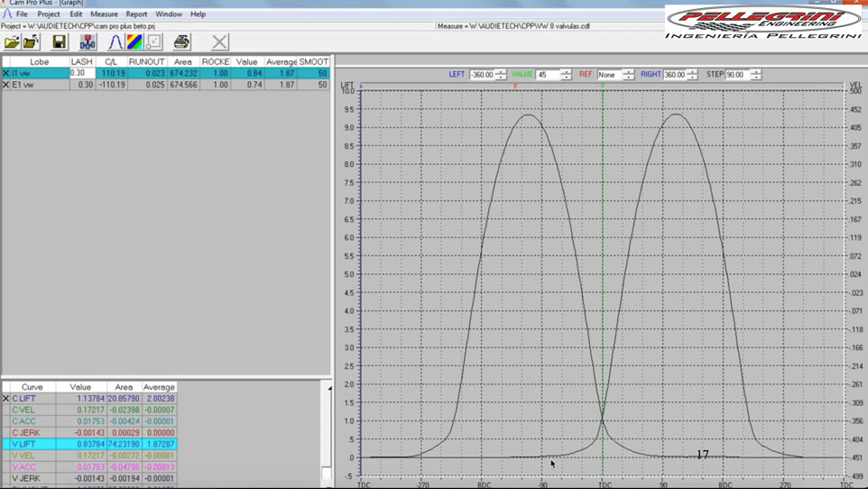Save project with the floppy disk icon
This screenshot has height=489, width=868.
[59, 42]
